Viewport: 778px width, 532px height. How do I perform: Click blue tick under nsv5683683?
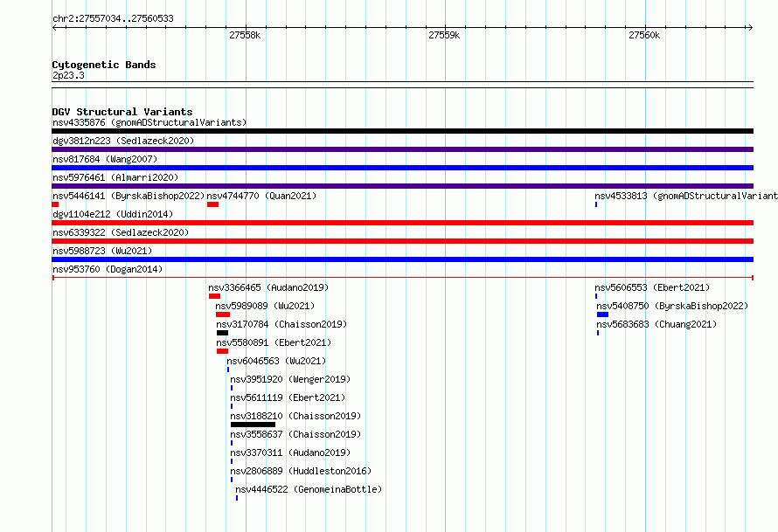point(598,333)
